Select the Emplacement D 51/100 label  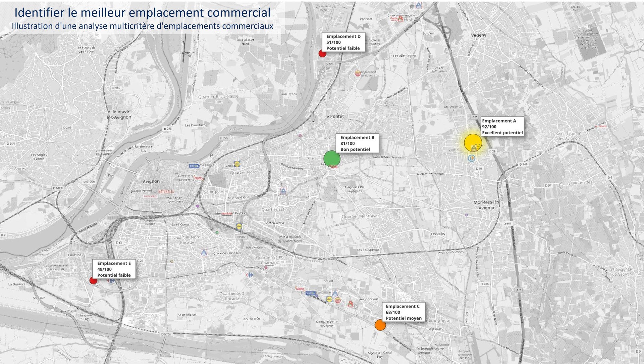point(343,42)
